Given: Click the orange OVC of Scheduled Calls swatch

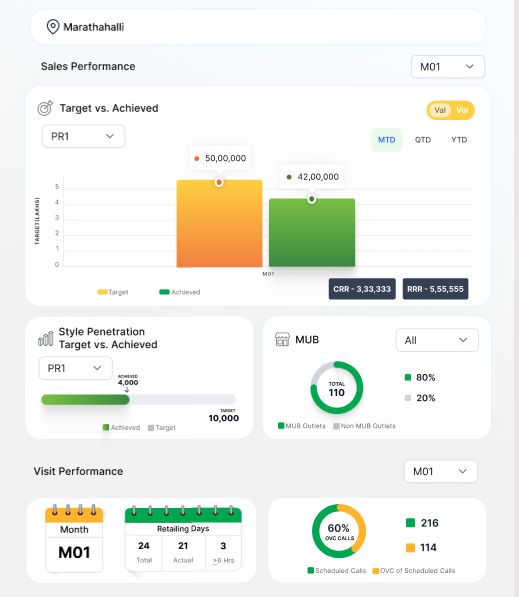Looking at the screenshot, I should point(375,570).
